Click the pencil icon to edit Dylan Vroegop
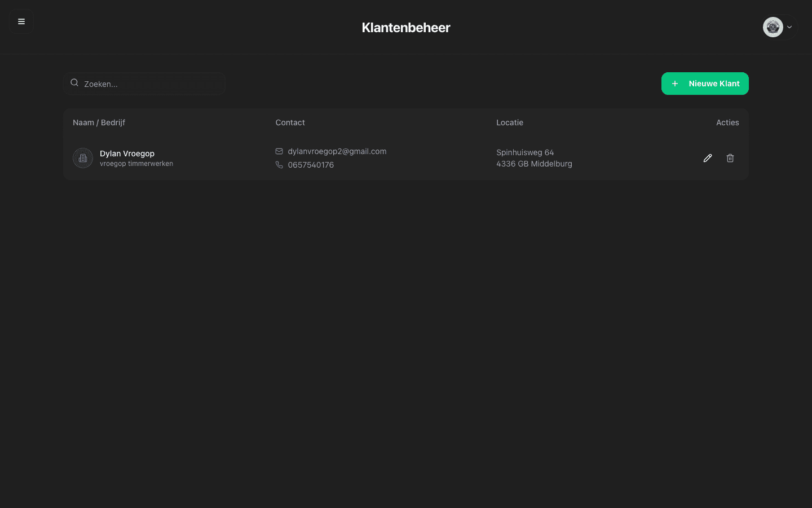 click(x=708, y=158)
